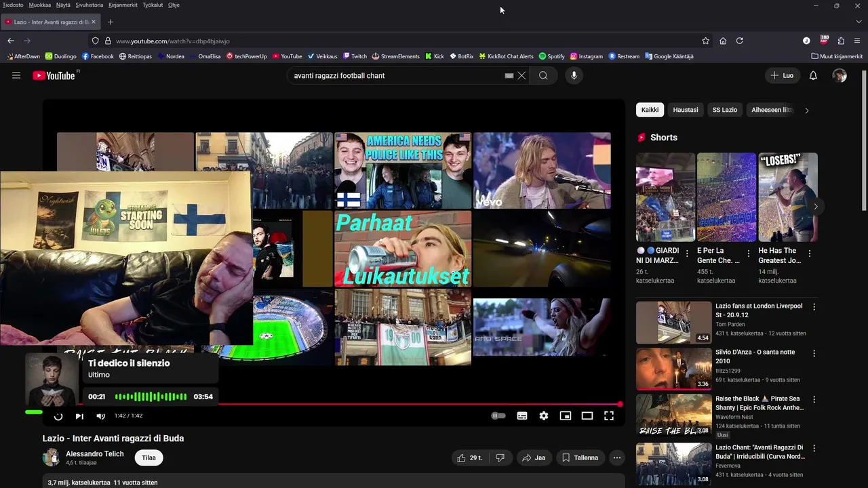
Task: Open Lazio fans at London Liverpool St video
Action: 759,310
